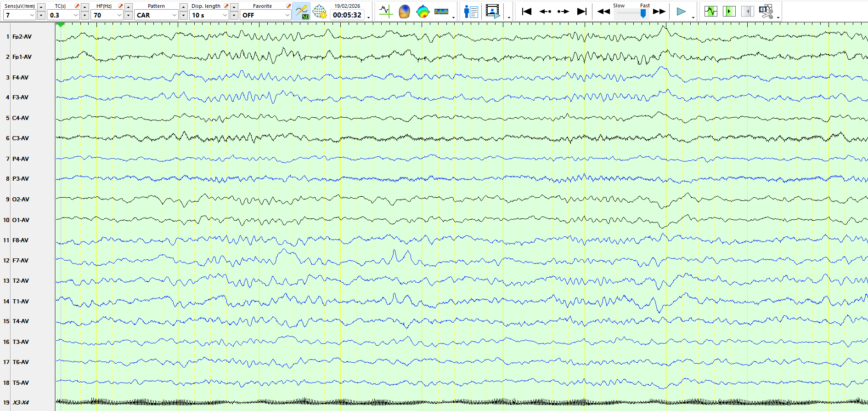Start playback with the blue play button
The height and width of the screenshot is (411, 868).
pos(681,11)
